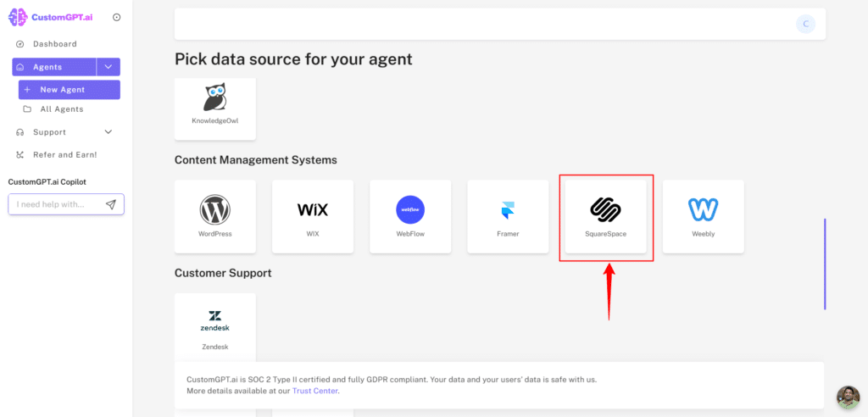868x417 pixels.
Task: Expand the Agents dropdown arrow
Action: click(x=108, y=67)
